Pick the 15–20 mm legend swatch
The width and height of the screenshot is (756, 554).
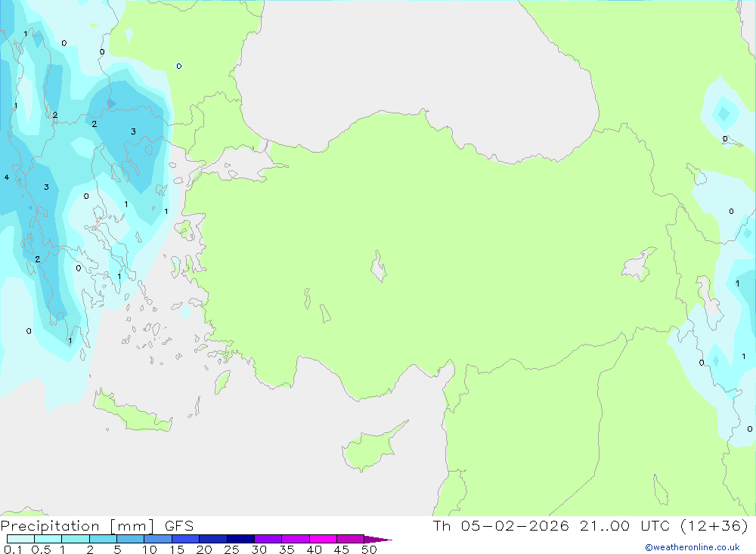[186, 539]
